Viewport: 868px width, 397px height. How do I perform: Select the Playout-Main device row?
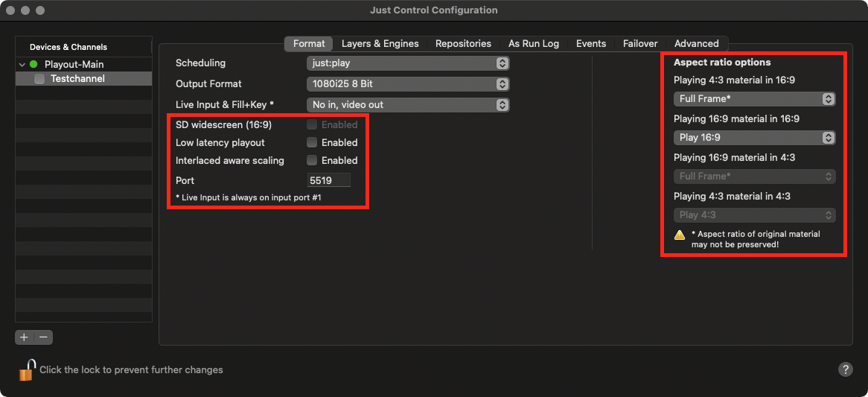[x=83, y=64]
